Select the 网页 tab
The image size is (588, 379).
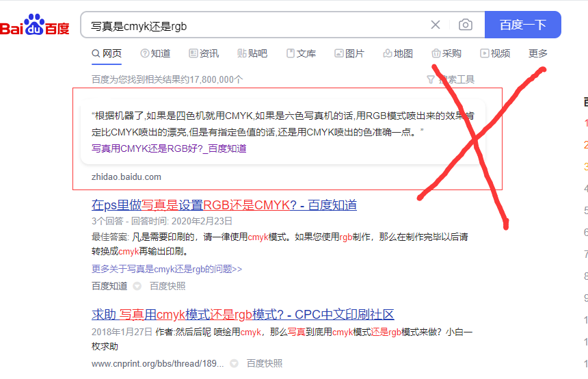click(107, 53)
